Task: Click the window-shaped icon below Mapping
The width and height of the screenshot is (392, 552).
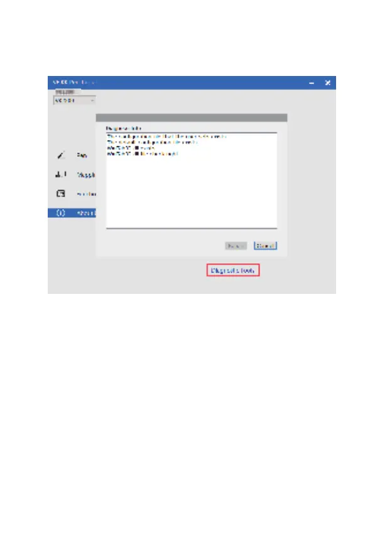Action: coord(61,193)
